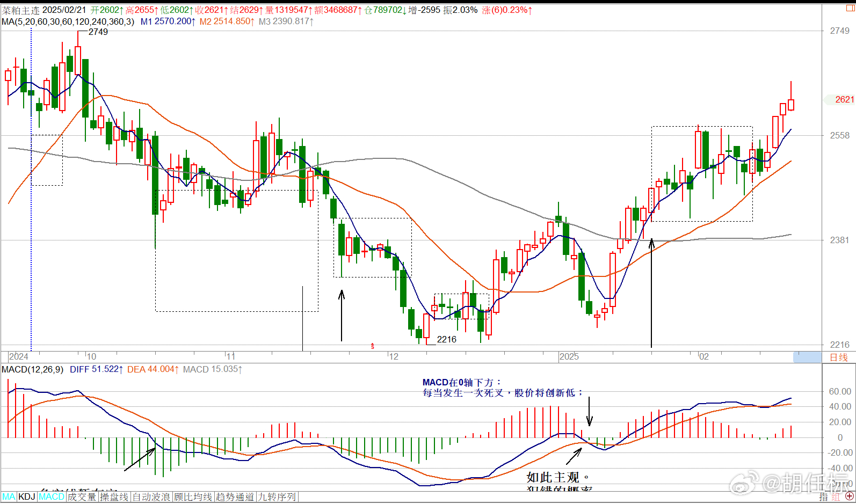Click the MACD 15.035 value

(213, 369)
